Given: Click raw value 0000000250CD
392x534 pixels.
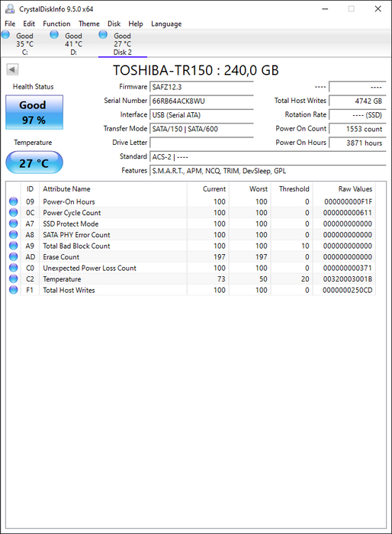Looking at the screenshot, I should pyautogui.click(x=347, y=290).
